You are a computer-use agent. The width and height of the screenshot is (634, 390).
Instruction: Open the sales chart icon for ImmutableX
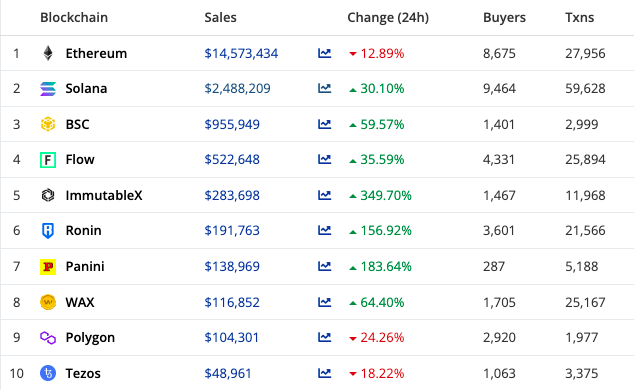[x=324, y=195]
